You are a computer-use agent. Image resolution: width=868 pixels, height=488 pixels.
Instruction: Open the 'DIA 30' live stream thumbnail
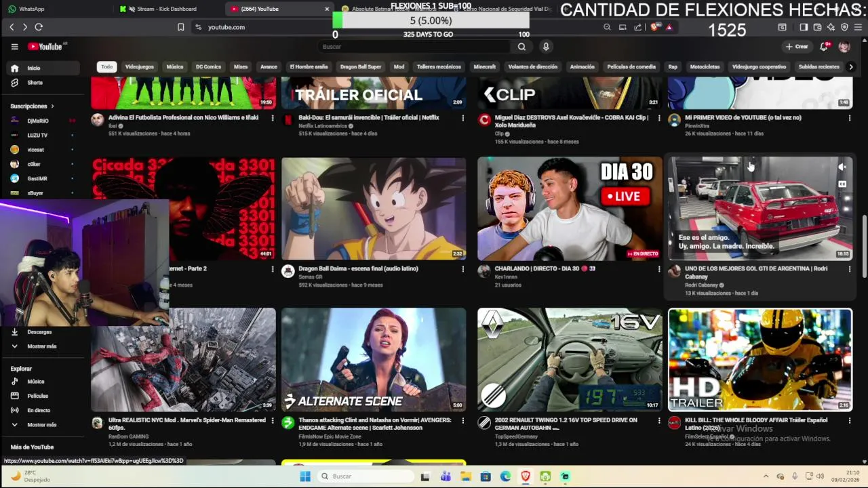tap(570, 209)
